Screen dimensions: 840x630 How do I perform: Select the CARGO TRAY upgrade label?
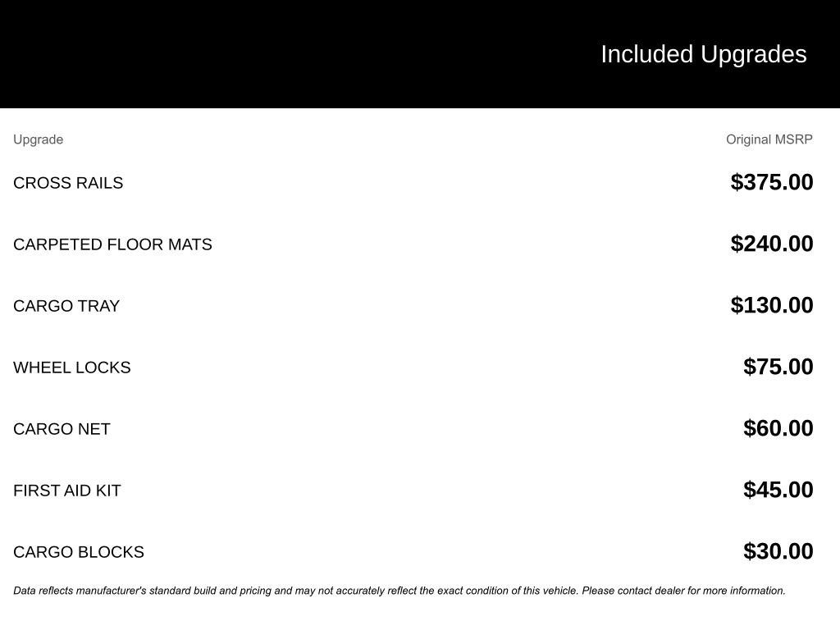pos(66,306)
